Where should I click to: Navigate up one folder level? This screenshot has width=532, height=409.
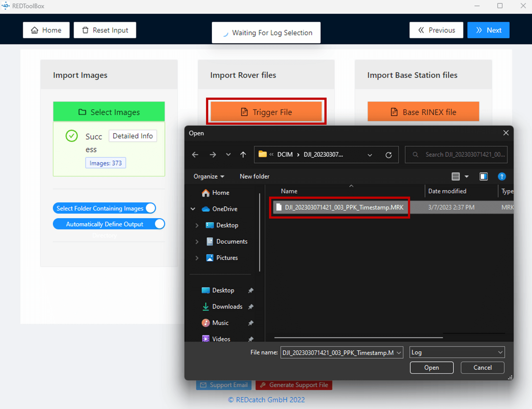pyautogui.click(x=243, y=155)
